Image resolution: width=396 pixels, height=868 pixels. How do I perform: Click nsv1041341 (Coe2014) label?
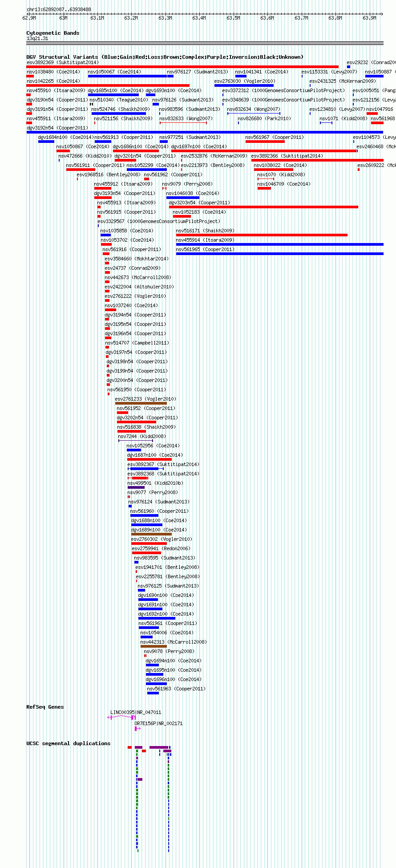click(262, 72)
